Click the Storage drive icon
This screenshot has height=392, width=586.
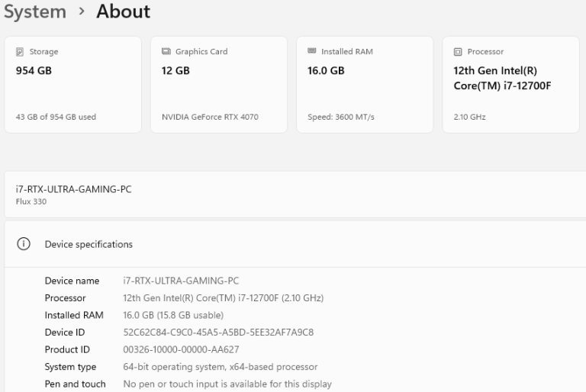point(20,52)
